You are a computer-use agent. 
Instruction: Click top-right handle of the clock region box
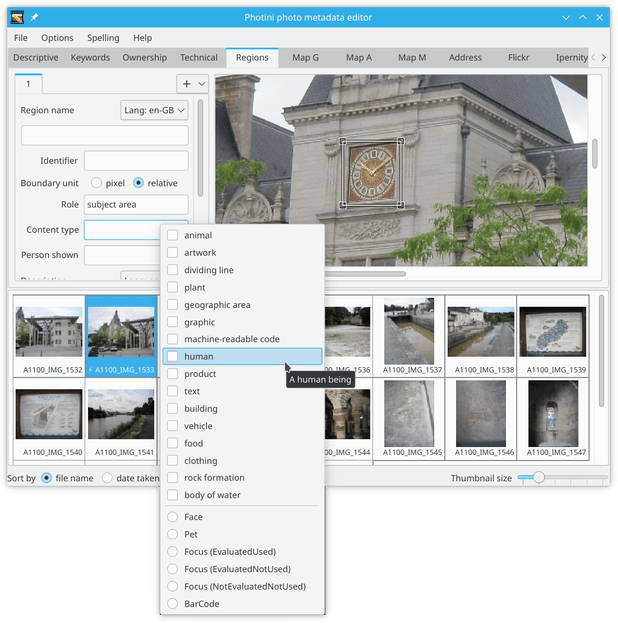(401, 141)
